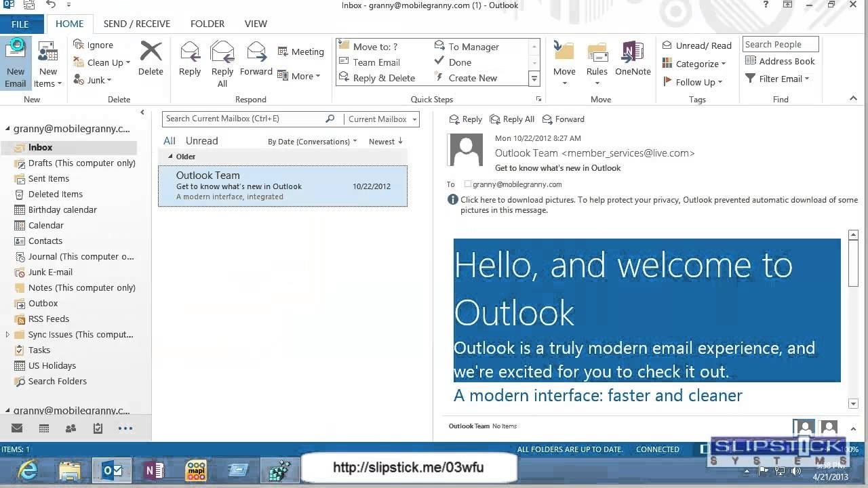This screenshot has height=488, width=868.
Task: Switch to People view in navigation bar
Action: [x=71, y=428]
